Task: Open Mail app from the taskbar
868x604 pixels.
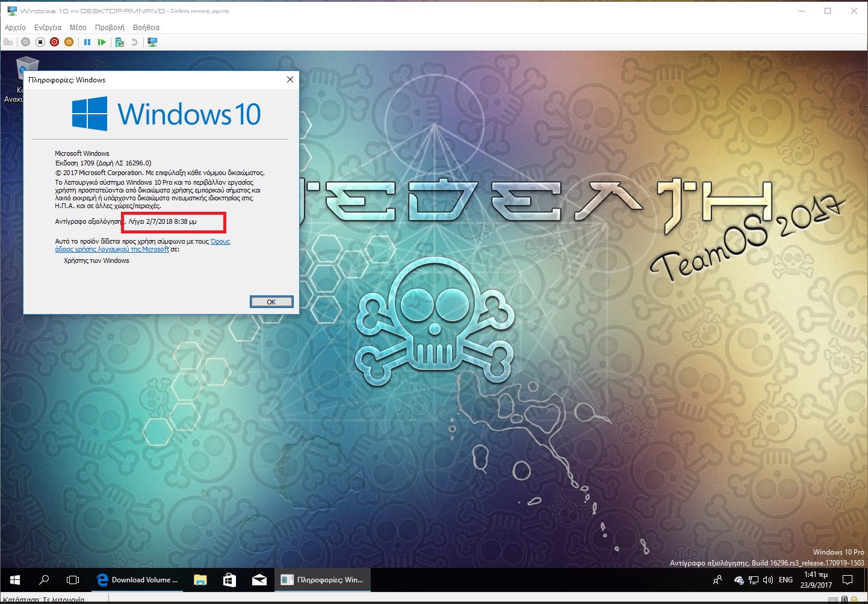Action: pos(259,580)
